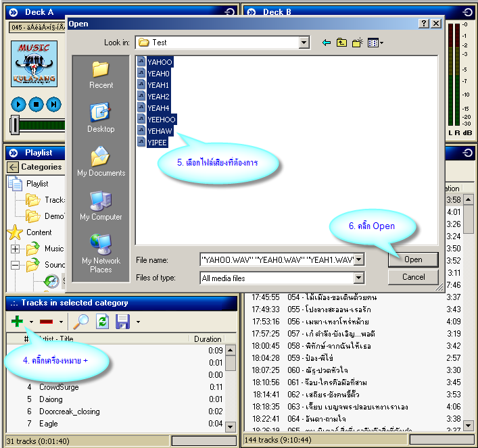Open Desktop in places sidebar

[x=101, y=118]
